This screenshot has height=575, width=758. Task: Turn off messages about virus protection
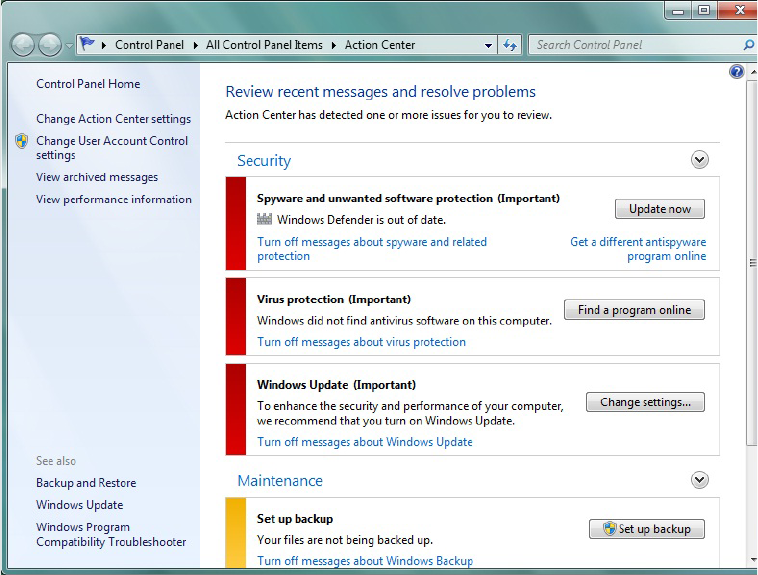coord(361,342)
